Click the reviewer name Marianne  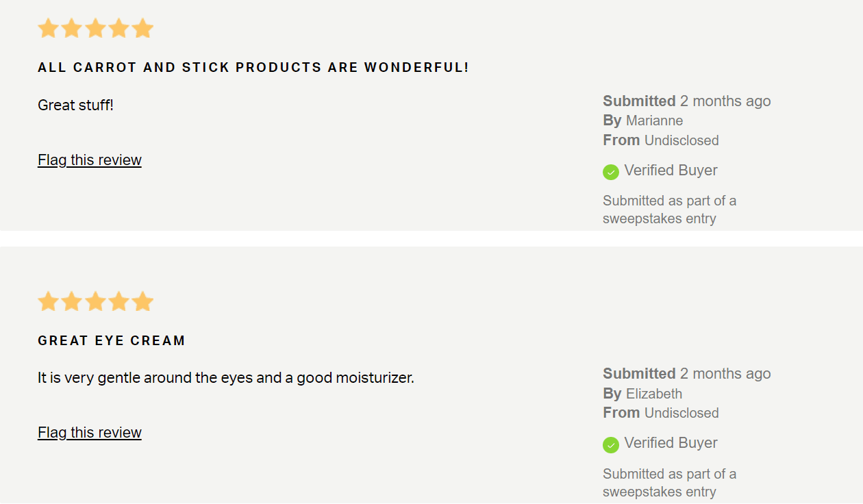654,121
